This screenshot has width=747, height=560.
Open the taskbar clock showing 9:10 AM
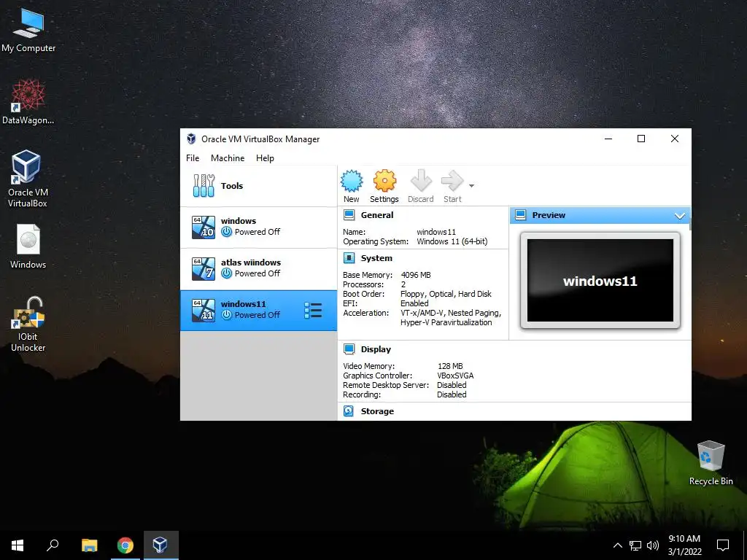pos(684,545)
